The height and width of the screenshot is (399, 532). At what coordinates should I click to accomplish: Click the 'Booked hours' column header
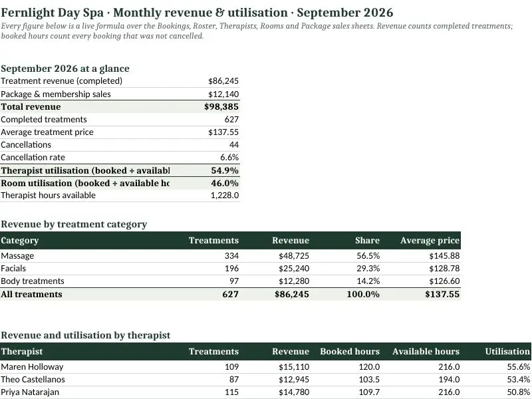pos(350,351)
